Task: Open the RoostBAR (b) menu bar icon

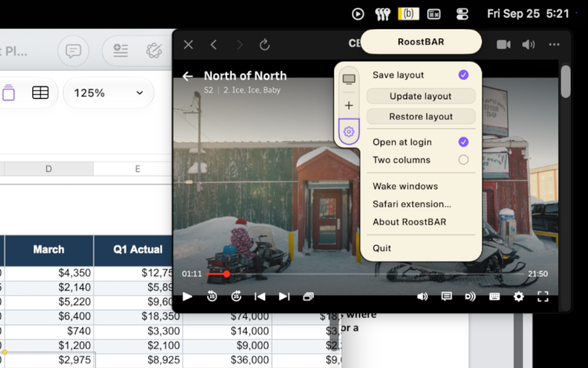Action: tap(408, 14)
